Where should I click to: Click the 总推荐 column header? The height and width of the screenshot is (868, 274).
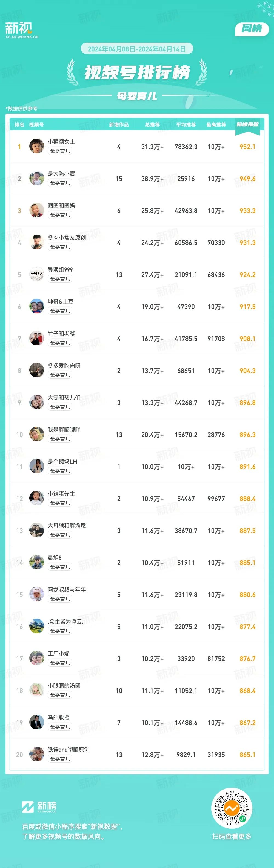pos(152,125)
